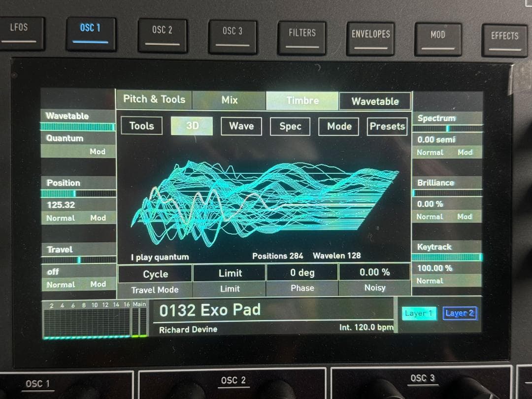Open the Travel Mode Cycle selector
Viewport: 532px width, 399px height.
[155, 274]
